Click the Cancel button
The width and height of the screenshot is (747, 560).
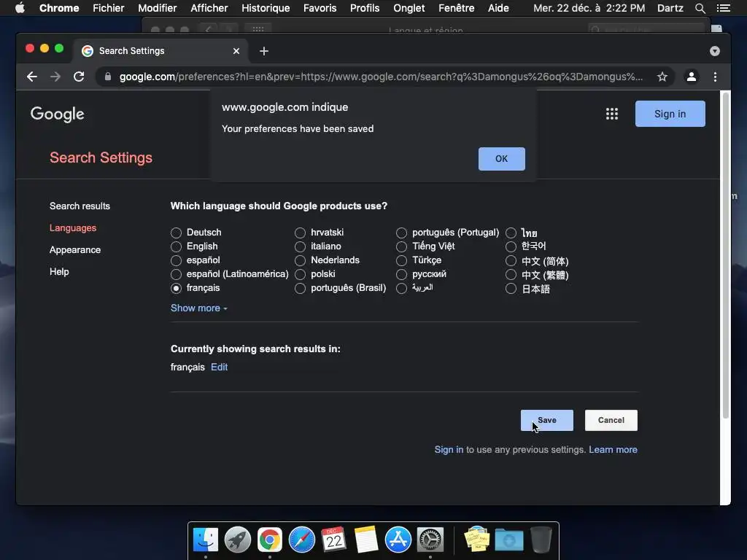(x=611, y=421)
